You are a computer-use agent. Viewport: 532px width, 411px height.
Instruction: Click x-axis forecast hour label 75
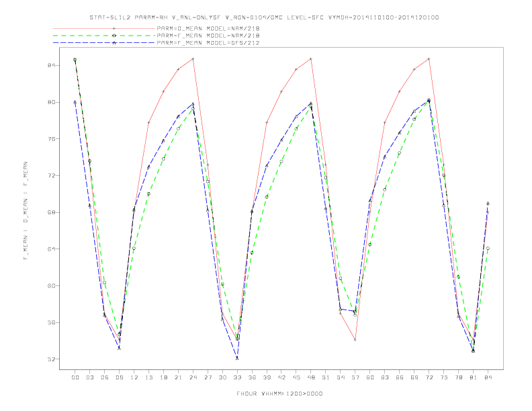[444, 377]
